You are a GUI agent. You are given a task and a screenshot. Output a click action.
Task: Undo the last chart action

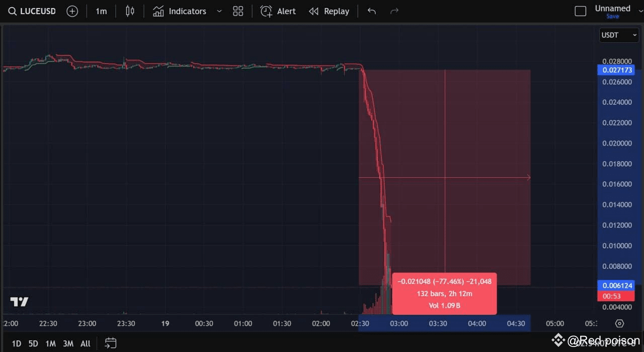(x=371, y=11)
